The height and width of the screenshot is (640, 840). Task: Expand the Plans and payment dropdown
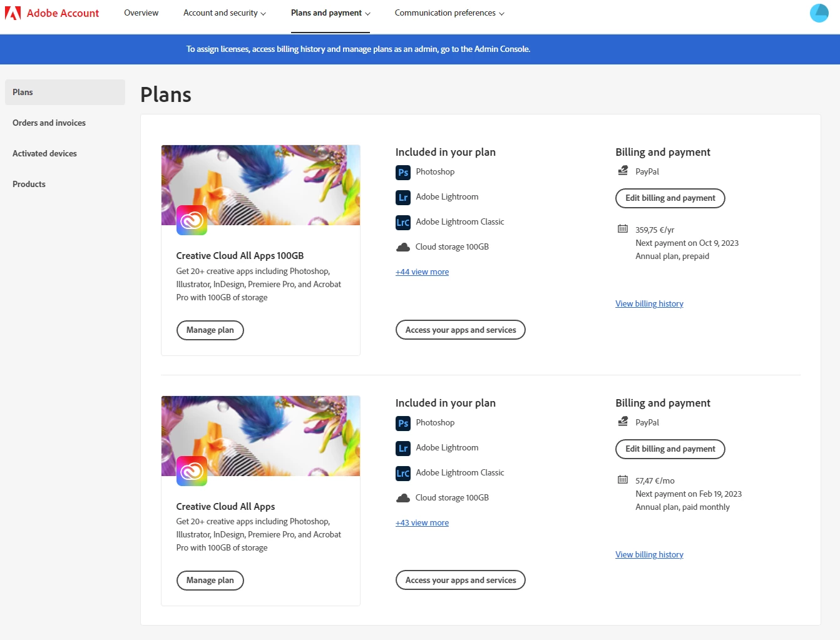click(x=330, y=13)
